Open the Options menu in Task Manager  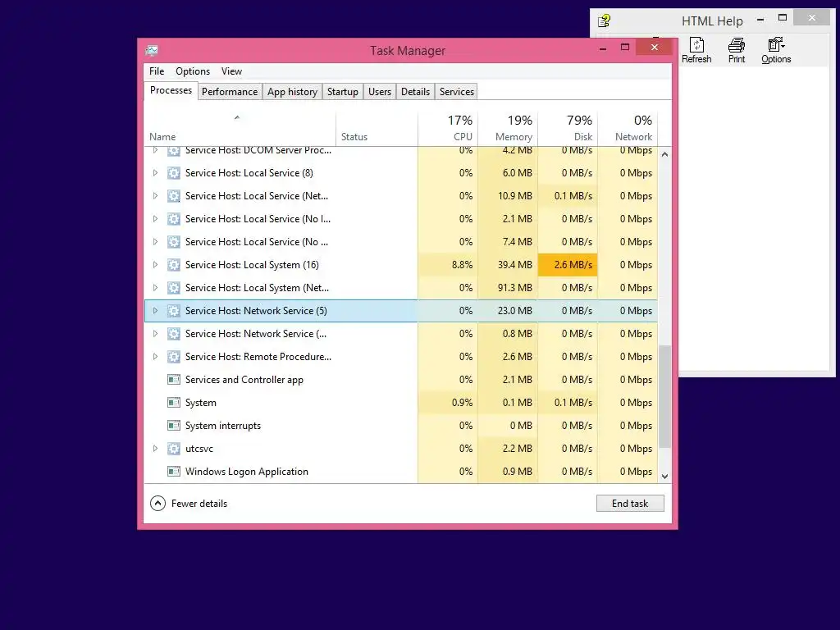pos(193,71)
